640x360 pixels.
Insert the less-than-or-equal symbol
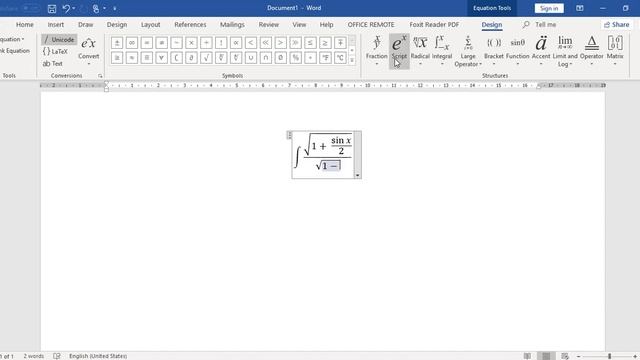[310, 43]
